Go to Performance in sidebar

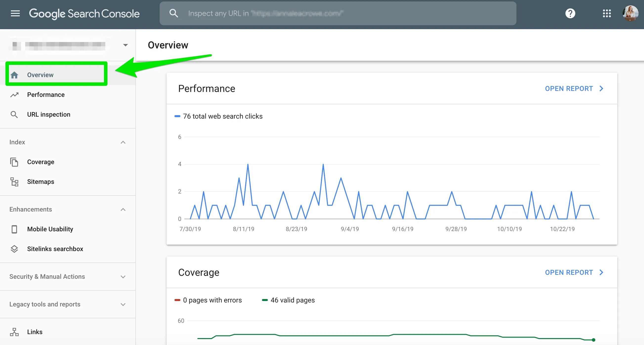pos(46,95)
